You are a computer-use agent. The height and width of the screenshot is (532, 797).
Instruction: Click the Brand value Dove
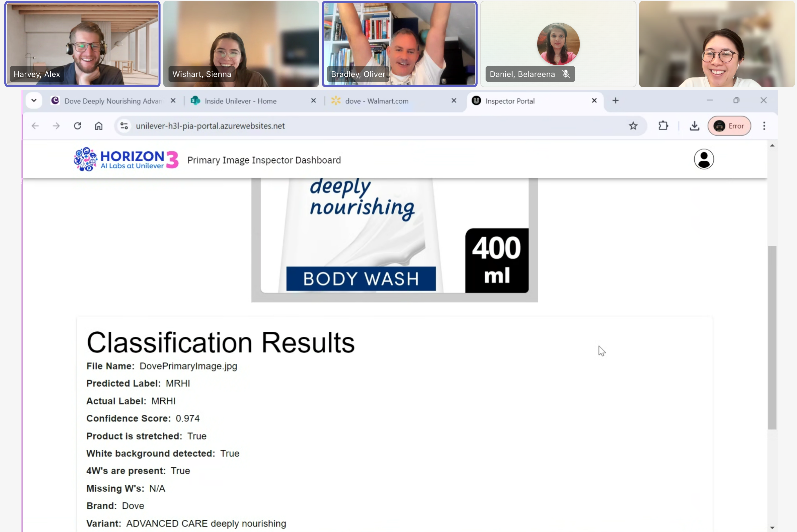(x=133, y=506)
